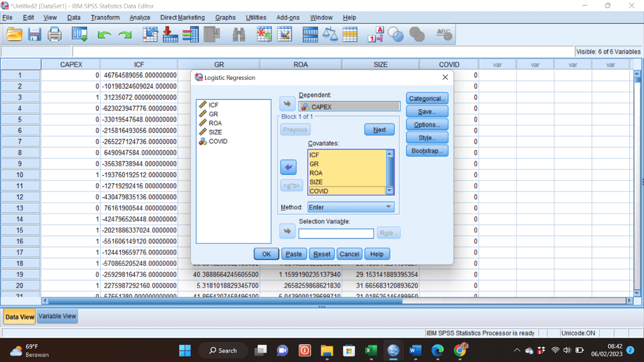Select COVID in the source variable list
644x362 pixels.
click(218, 141)
